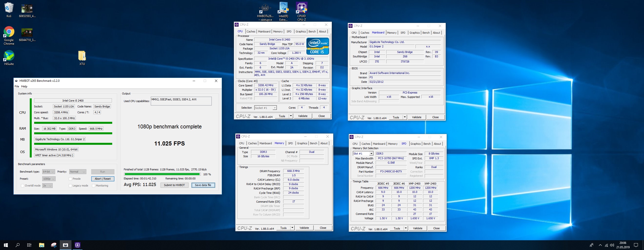Click the Save data file button
Screen dimensions: 644x250
203,185
